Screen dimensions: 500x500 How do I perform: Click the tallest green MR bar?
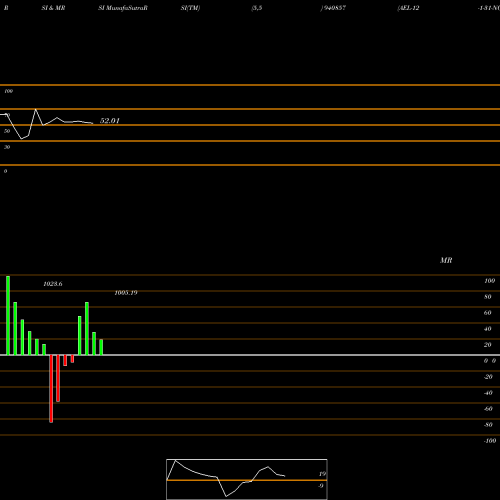tap(8, 315)
